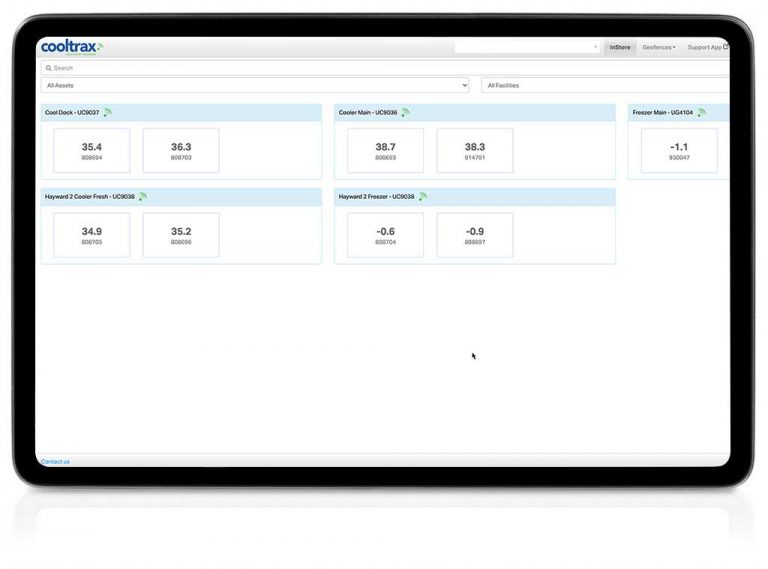Viewport: 768px width, 569px height.
Task: Expand the account selector in top bar
Action: (527, 47)
